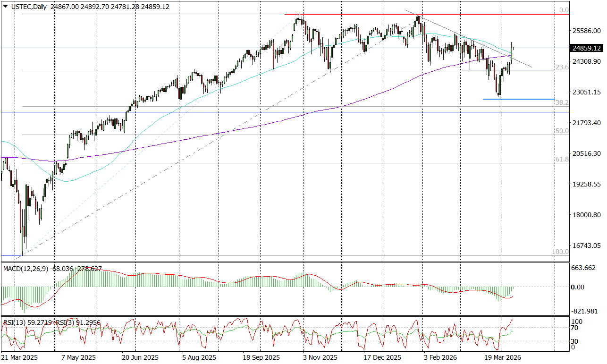The width and height of the screenshot is (607, 364).
Task: Select the red horizontal resistance line
Action: 425,15
